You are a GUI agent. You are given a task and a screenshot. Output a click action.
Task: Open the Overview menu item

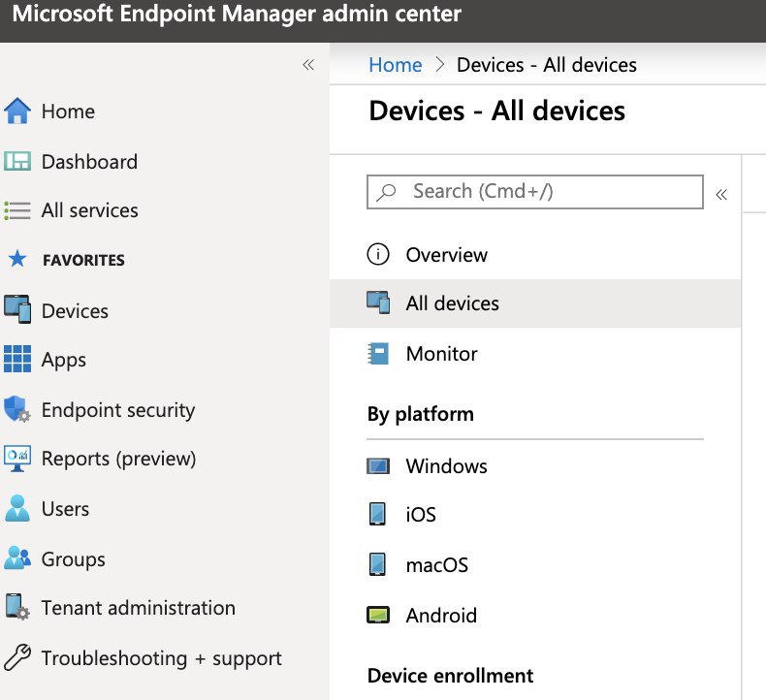tap(535, 254)
